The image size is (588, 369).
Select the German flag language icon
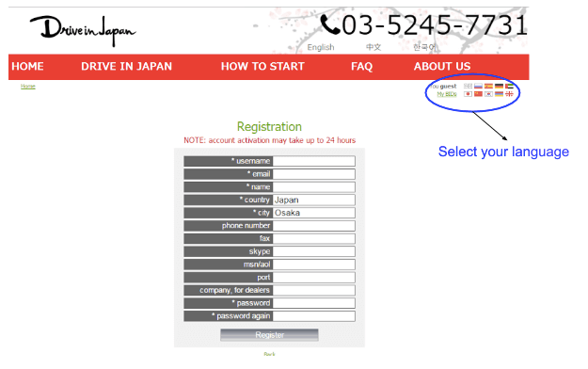499,86
